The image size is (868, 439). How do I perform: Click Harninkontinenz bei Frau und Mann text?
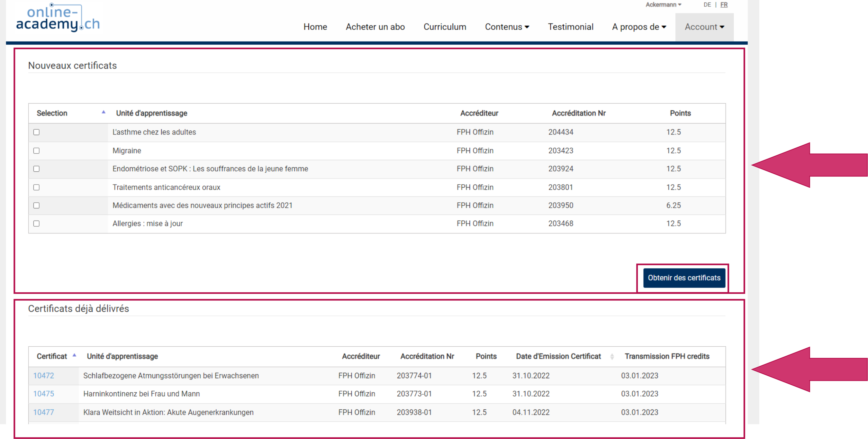(x=141, y=394)
